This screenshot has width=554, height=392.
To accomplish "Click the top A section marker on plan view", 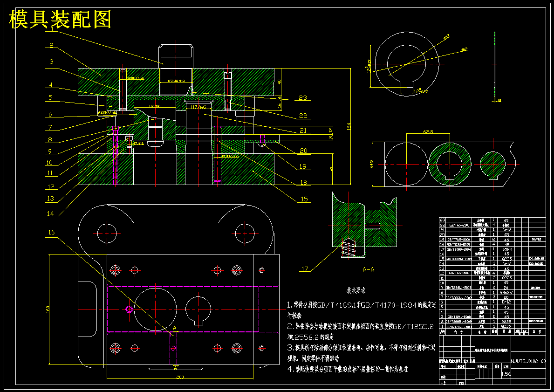I will [x=175, y=328].
